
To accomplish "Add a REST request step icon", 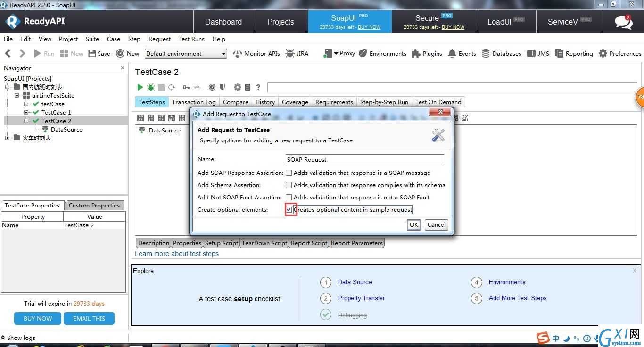I will tap(151, 118).
